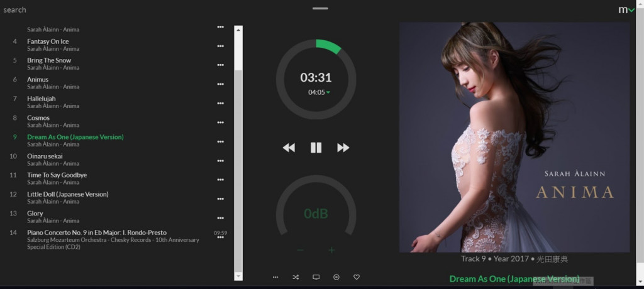The height and width of the screenshot is (289, 644).
Task: Open options menu for Dream As One
Action: [221, 141]
